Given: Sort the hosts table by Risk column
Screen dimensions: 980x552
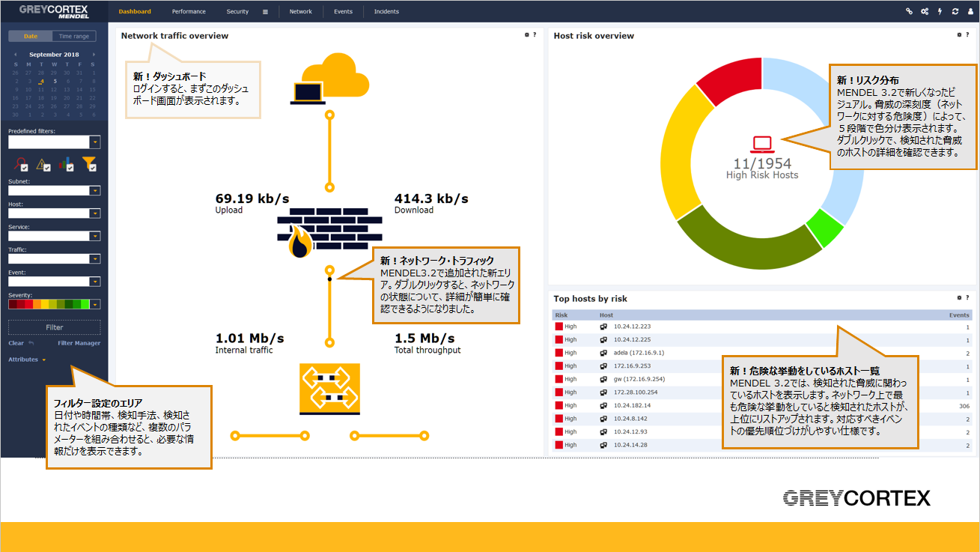Looking at the screenshot, I should 561,315.
